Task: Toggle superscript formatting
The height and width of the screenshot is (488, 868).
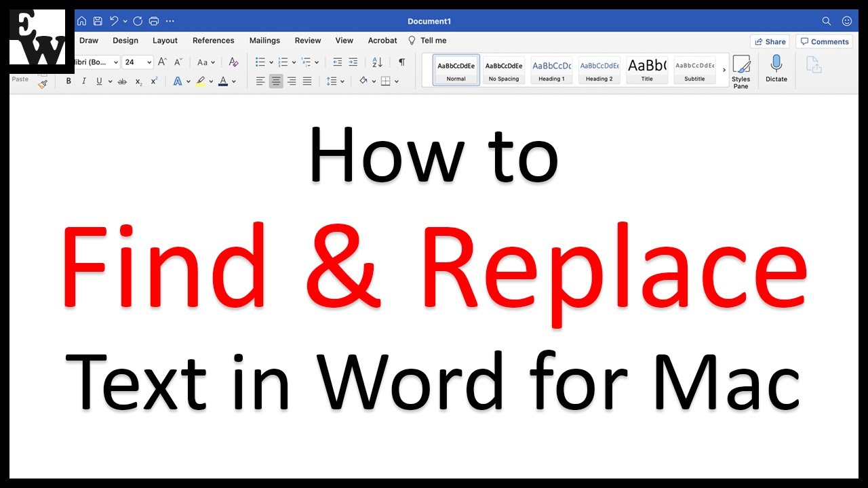Action: coord(154,81)
